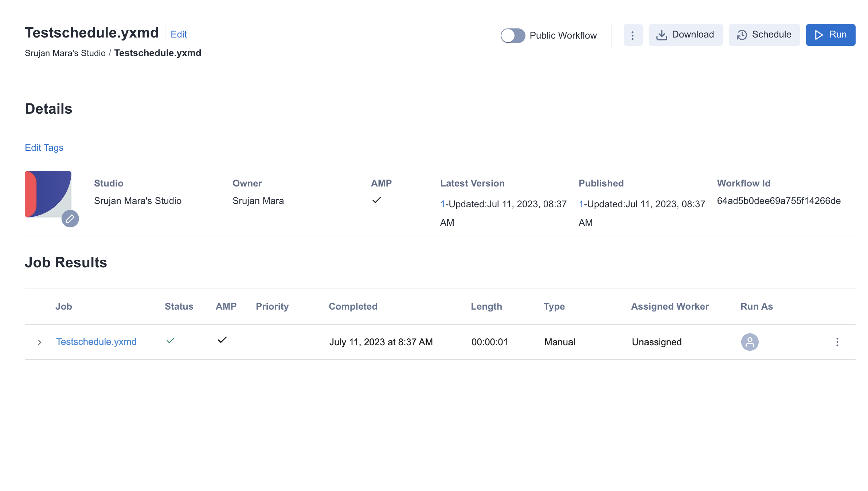Screen dimensions: 868x491
Task: Click the Edit link next to the workflow title
Action: click(x=179, y=34)
